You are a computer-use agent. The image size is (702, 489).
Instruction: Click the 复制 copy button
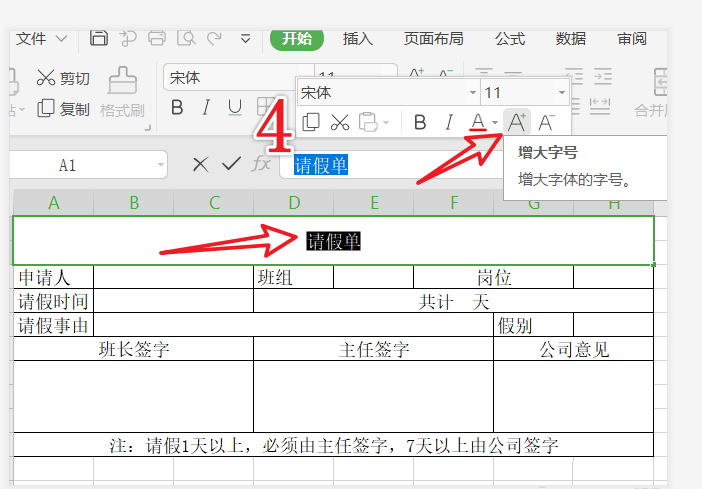coord(63,108)
